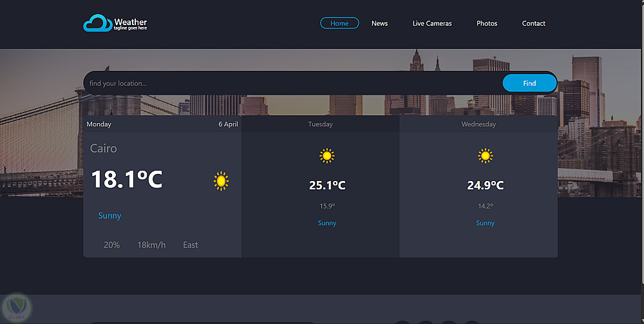Click the tagline goes here text
This screenshot has height=324, width=644.
point(130,28)
